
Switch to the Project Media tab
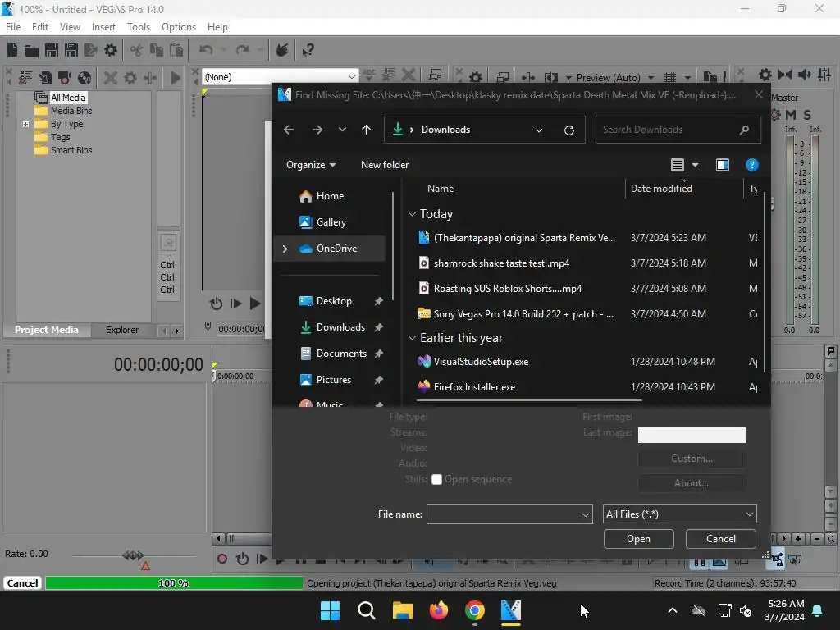pos(47,330)
